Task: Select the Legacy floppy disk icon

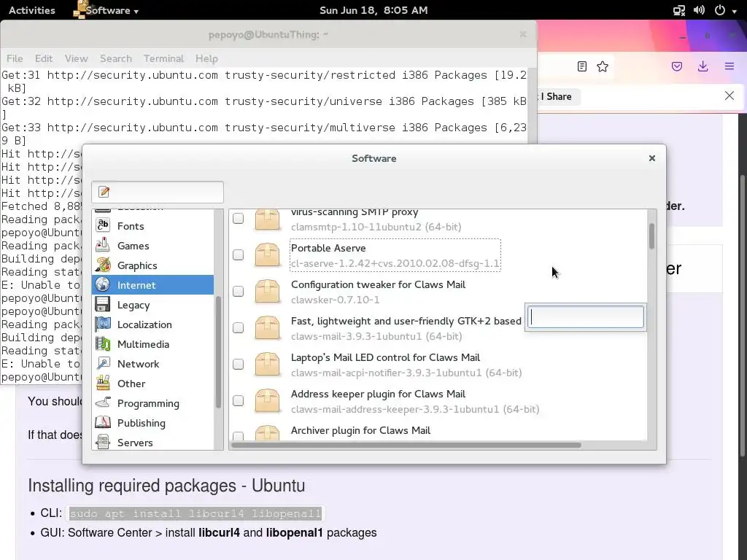Action: [103, 304]
